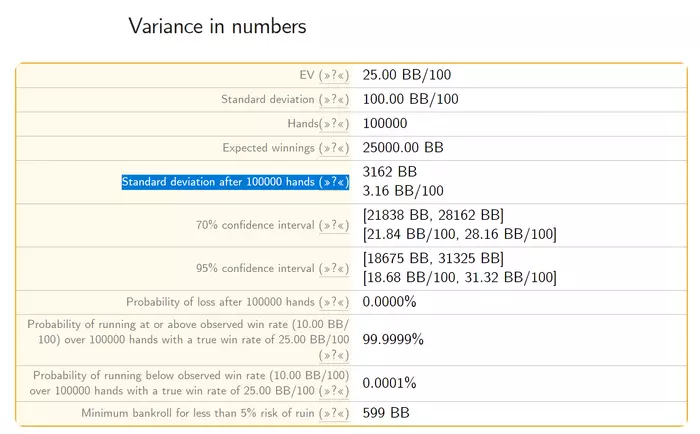Viewport: 700px width, 434px height.
Task: Open help for running at or above observed win rate
Action: [334, 355]
